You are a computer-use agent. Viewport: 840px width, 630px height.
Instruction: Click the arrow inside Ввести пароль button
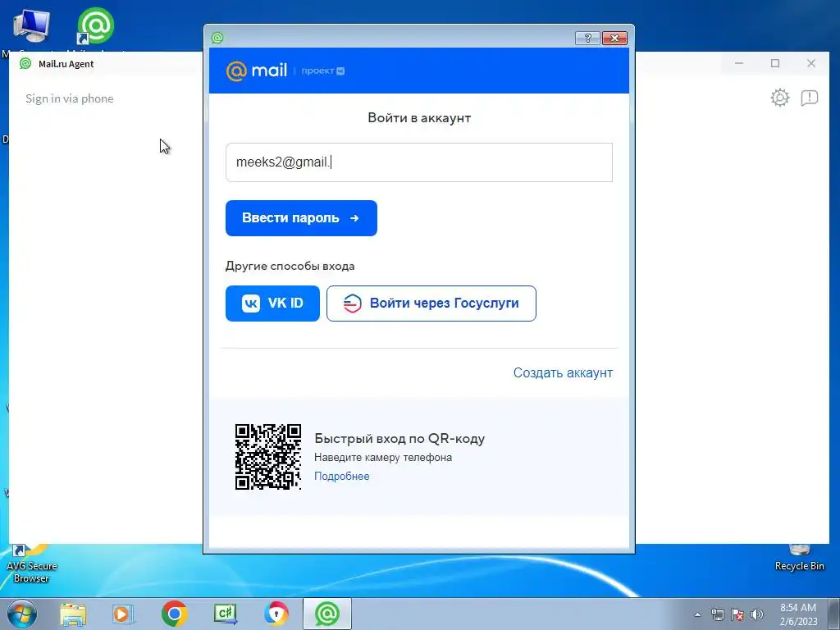click(354, 218)
